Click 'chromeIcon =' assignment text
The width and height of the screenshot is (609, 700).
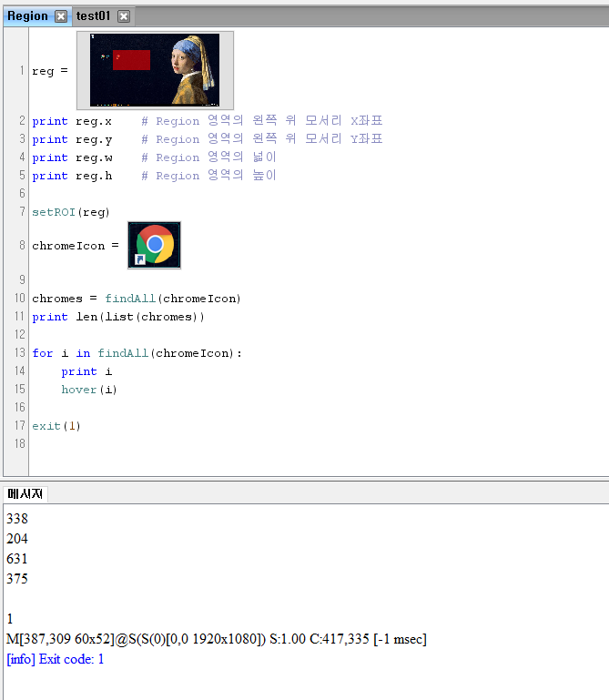pyautogui.click(x=76, y=246)
